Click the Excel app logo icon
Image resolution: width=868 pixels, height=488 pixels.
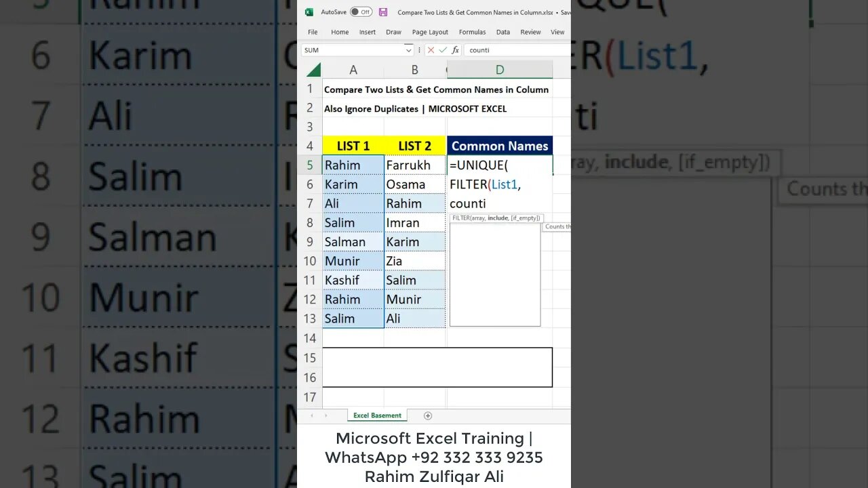click(x=309, y=12)
